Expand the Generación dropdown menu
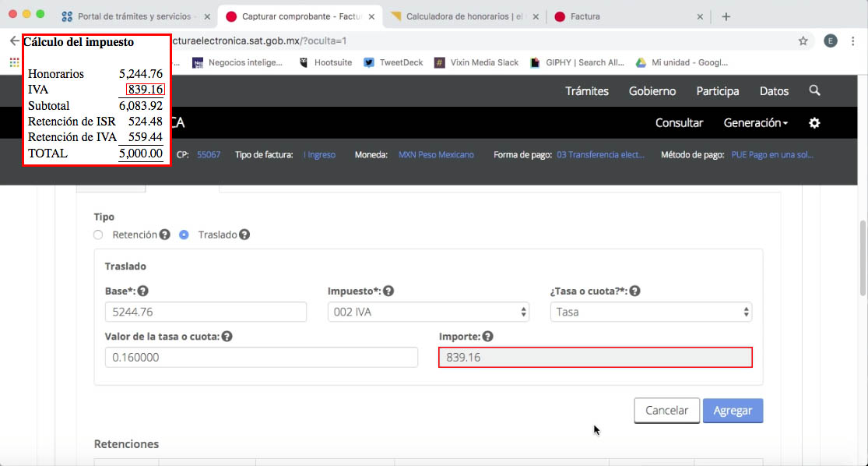Screen dimensions: 868x466 (756, 123)
